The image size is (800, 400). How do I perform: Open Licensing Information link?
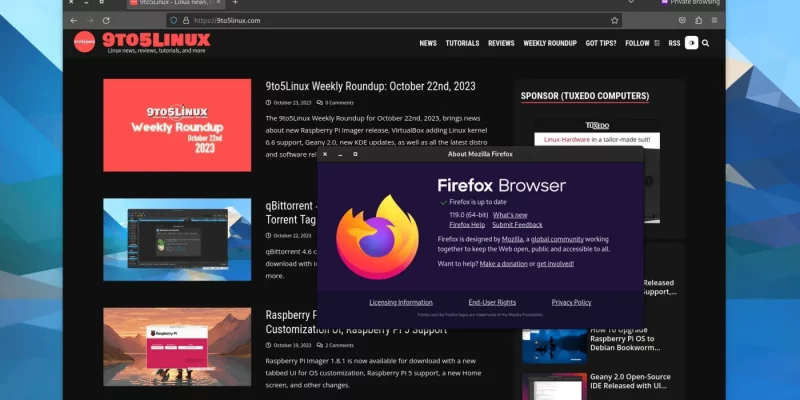tap(401, 303)
